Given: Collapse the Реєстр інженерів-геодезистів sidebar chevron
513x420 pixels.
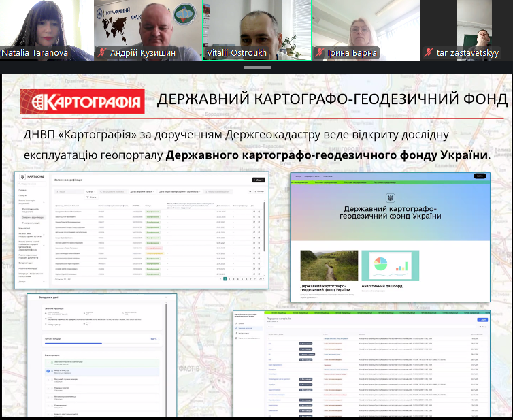Looking at the screenshot, I should (x=44, y=202).
